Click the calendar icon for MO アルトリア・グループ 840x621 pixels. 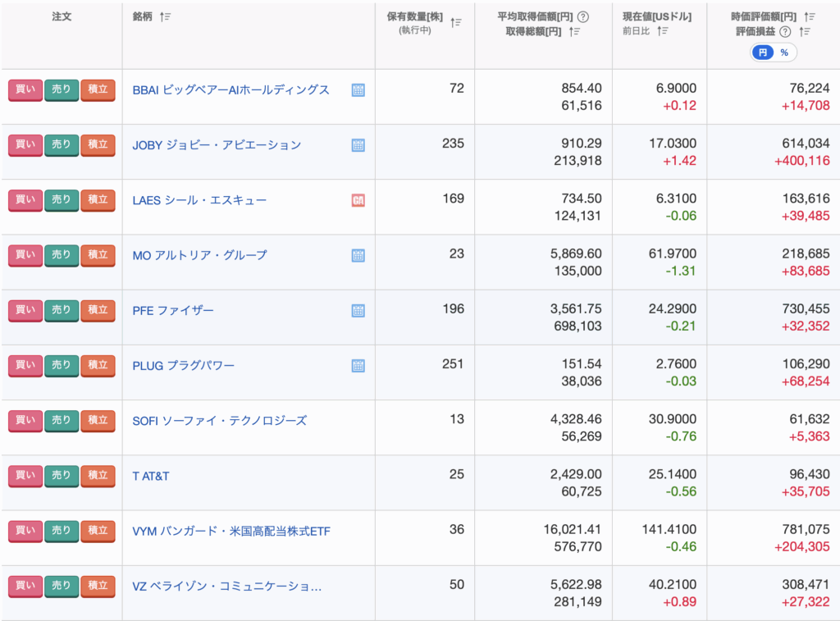click(358, 256)
